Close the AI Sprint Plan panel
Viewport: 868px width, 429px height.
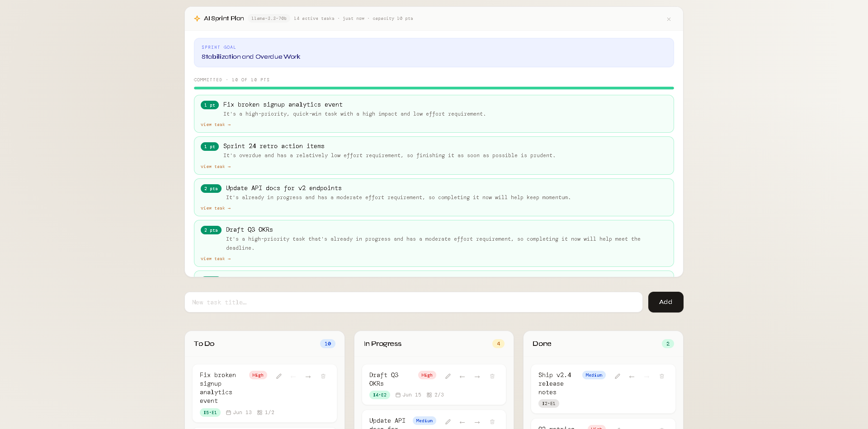669,19
